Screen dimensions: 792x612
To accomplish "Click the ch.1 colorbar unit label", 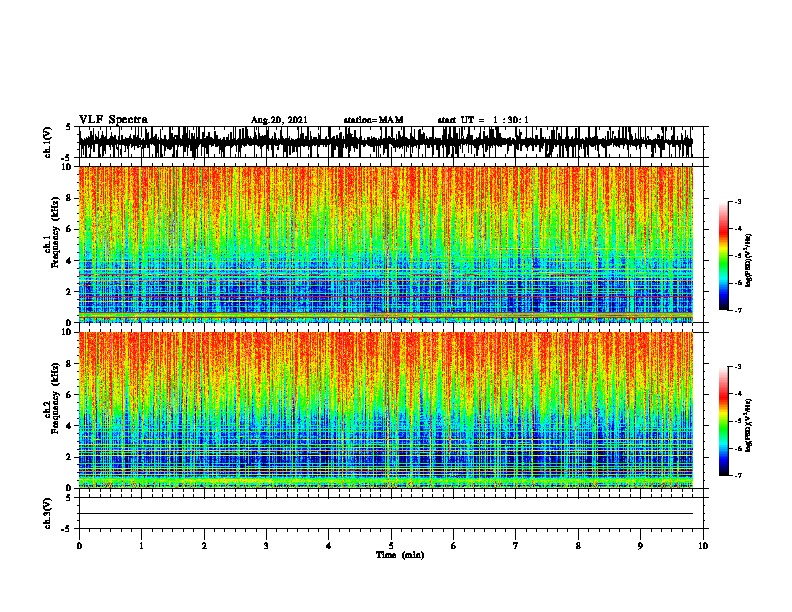I will (x=749, y=260).
